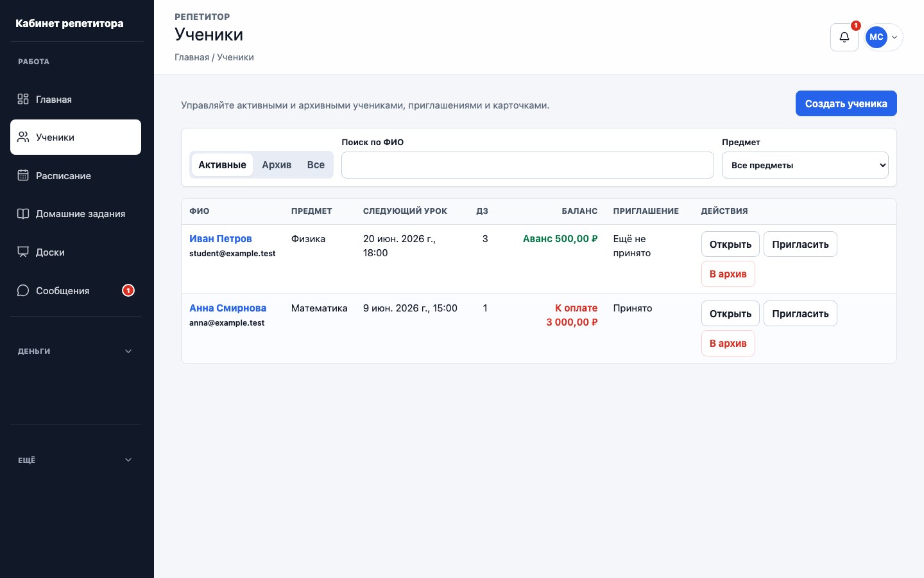Expand the ДЕНЬГИ sidebar section
This screenshot has width=924, height=578.
coord(76,351)
